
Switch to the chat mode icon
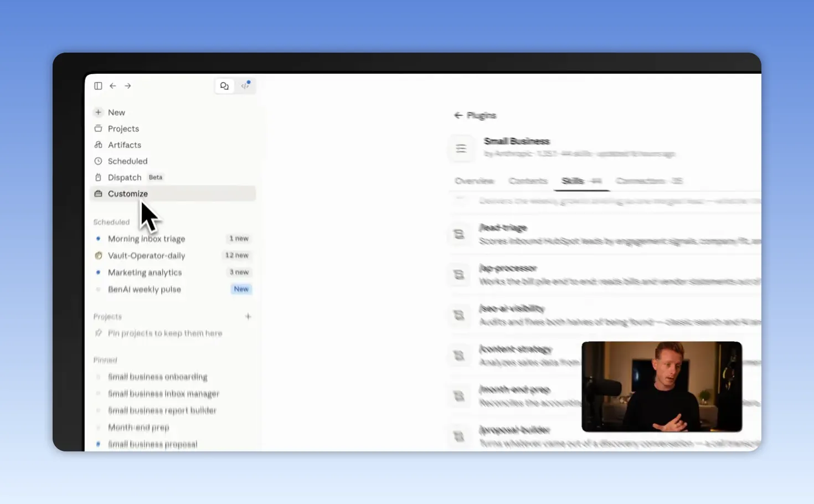[224, 86]
